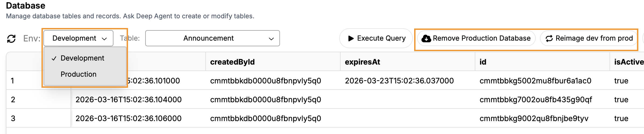Click Reimage dev from prod button
Image resolution: width=644 pixels, height=134 pixels.
point(589,38)
